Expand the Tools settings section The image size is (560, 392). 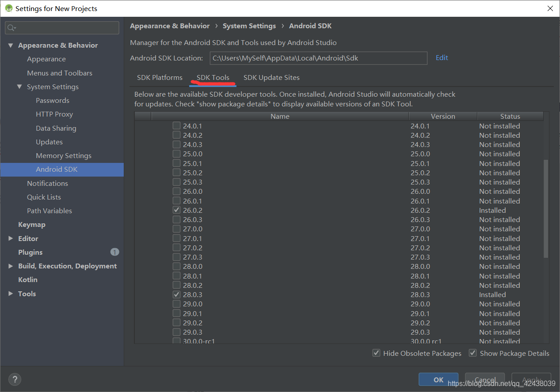11,294
